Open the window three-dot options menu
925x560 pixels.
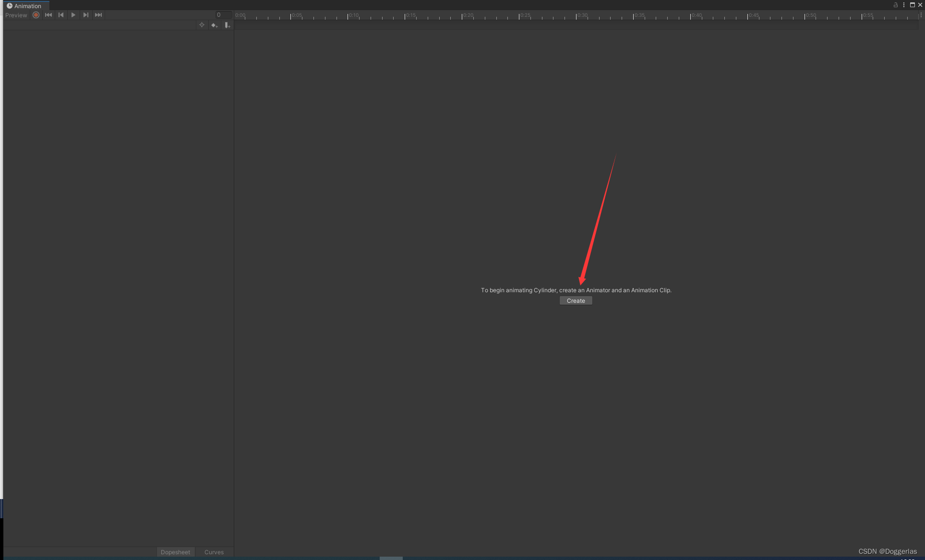[904, 5]
